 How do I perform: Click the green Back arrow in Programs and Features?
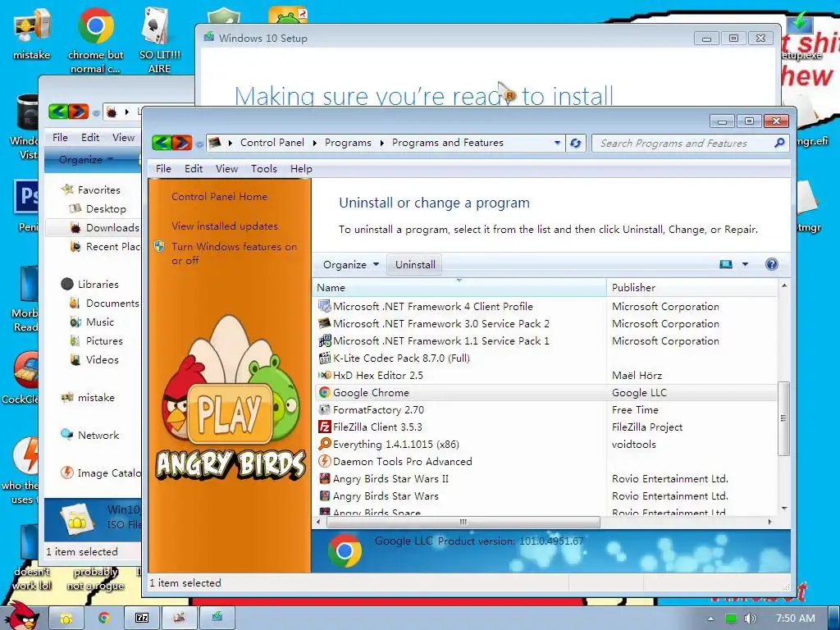click(162, 143)
